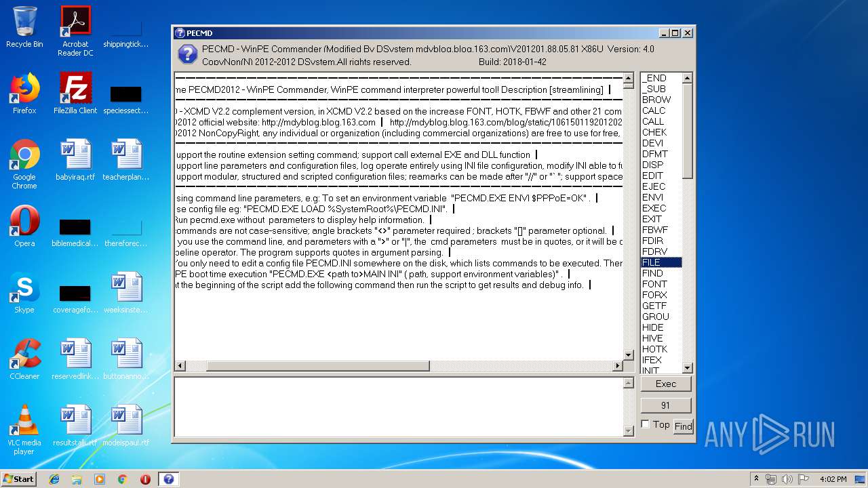Open volume tray icon

click(787, 479)
